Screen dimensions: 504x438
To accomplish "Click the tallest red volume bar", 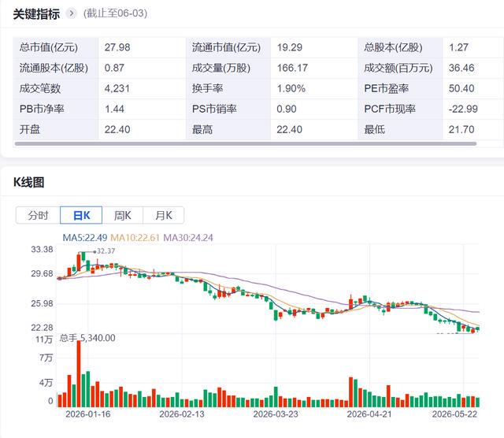I will coord(79,373).
